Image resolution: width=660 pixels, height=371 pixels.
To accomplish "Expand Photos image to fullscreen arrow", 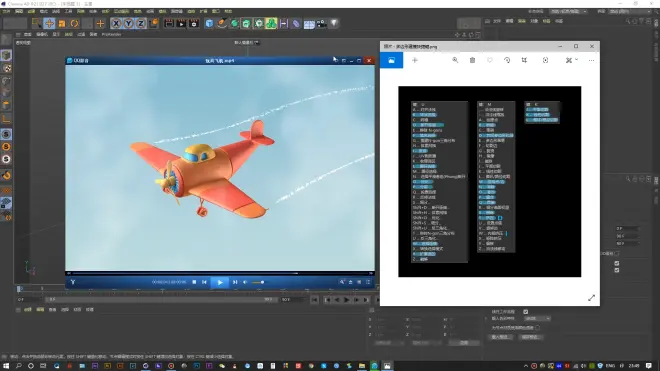I will click(x=591, y=298).
